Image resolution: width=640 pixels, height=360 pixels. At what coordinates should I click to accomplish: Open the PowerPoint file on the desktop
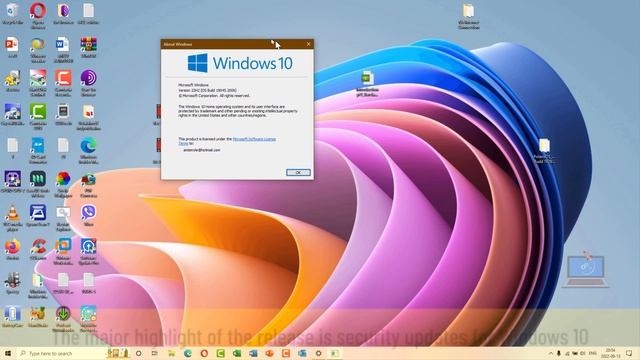tap(12, 47)
